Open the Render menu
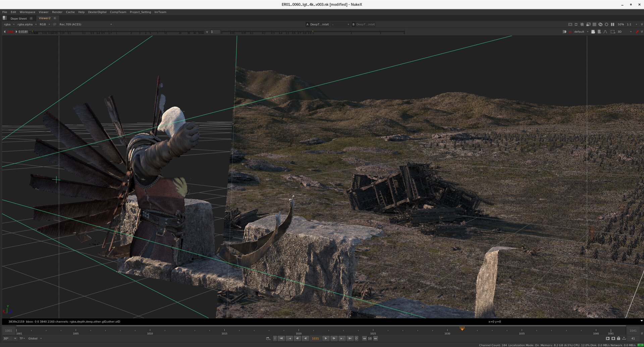Image resolution: width=644 pixels, height=347 pixels. pos(57,12)
